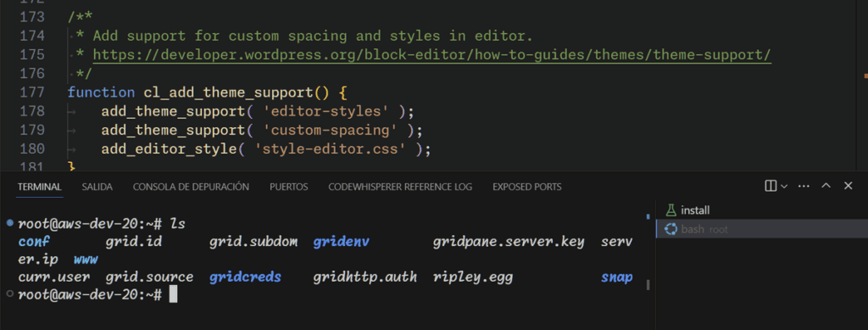Screen dimensions: 868x330
Task: Click the gridpane.server.key file name
Action: click(509, 242)
